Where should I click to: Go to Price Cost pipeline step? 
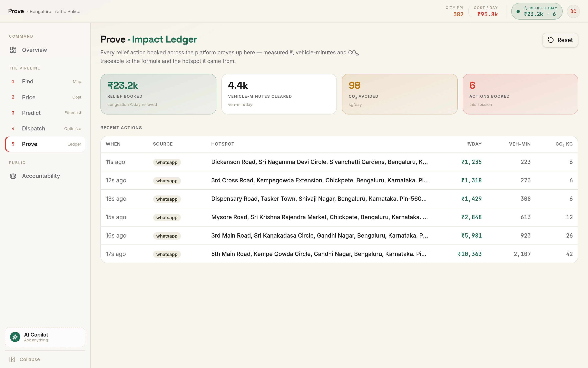click(45, 97)
